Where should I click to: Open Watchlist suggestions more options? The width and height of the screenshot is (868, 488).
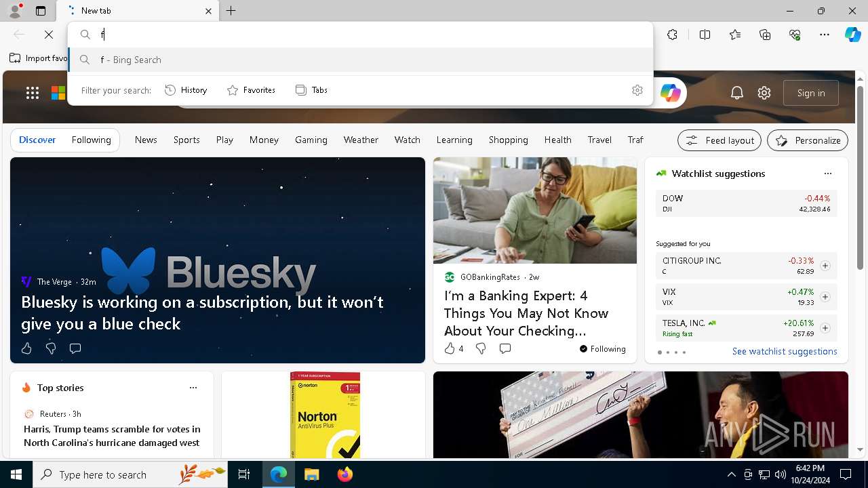pyautogui.click(x=828, y=174)
